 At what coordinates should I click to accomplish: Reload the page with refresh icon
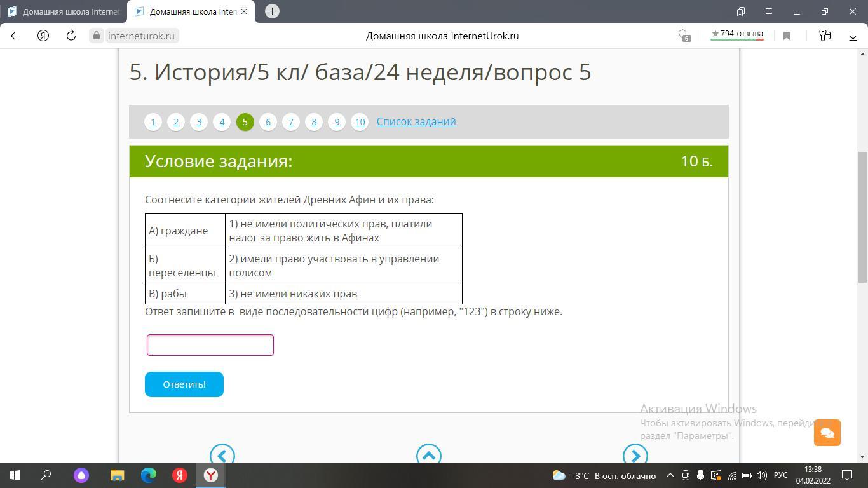pos(71,36)
